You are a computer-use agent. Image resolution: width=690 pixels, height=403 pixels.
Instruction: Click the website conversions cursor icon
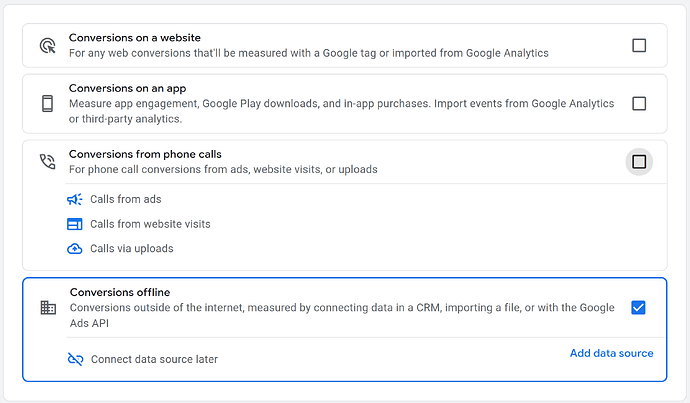point(47,45)
